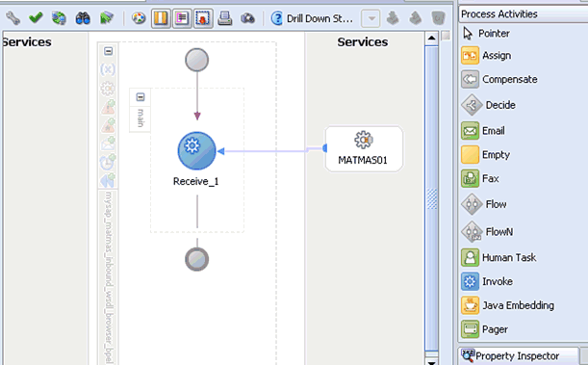Open the Drill Down dropdown arrow
The image size is (588, 365).
point(371,18)
